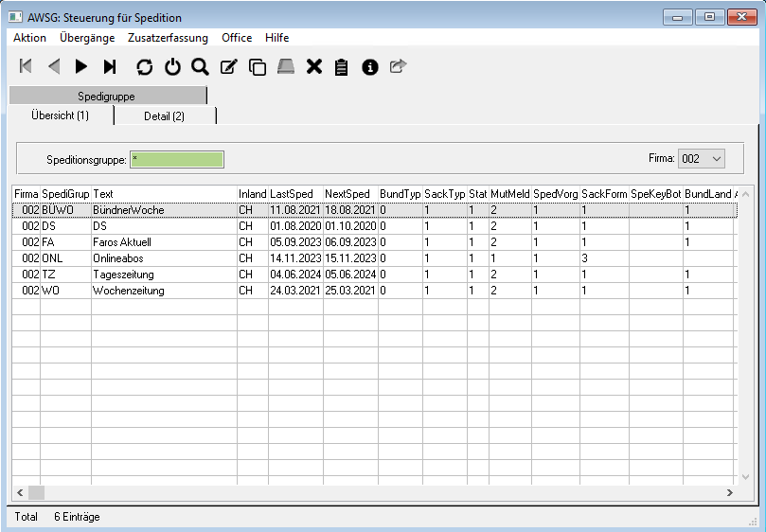Click the refresh icon in toolbar

pyautogui.click(x=144, y=66)
